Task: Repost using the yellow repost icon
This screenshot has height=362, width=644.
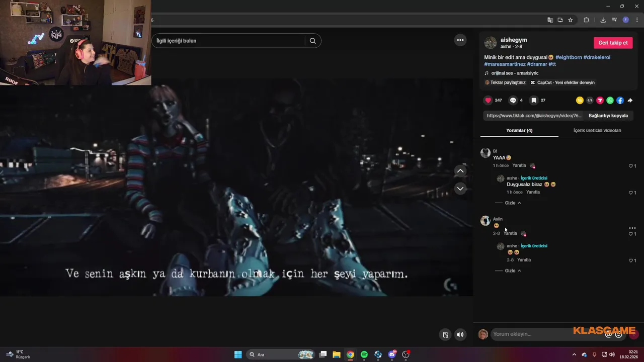Action: [x=580, y=100]
